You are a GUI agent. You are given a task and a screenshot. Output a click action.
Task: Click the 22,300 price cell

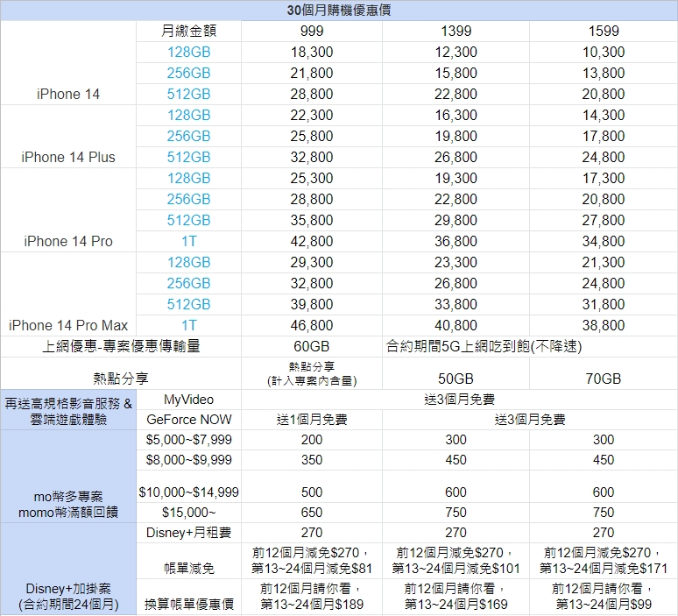pyautogui.click(x=311, y=116)
